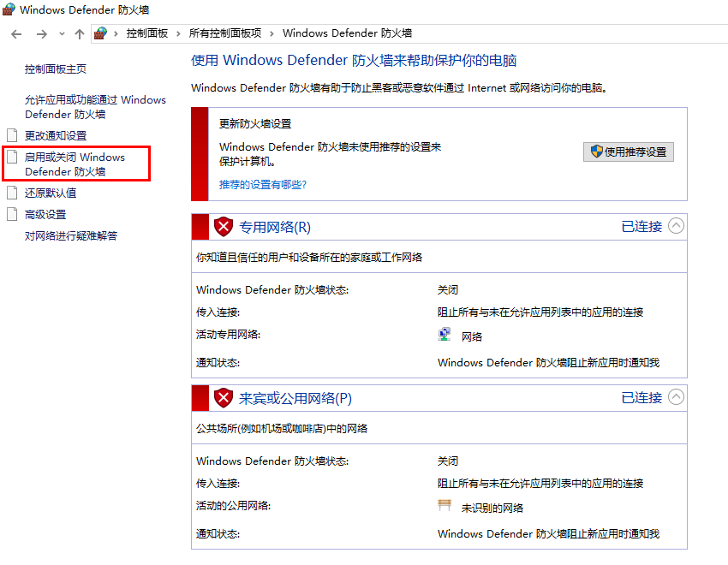This screenshot has height=565, width=728.
Task: Click red shield icon for 来宾或公用网络
Action: click(x=224, y=398)
